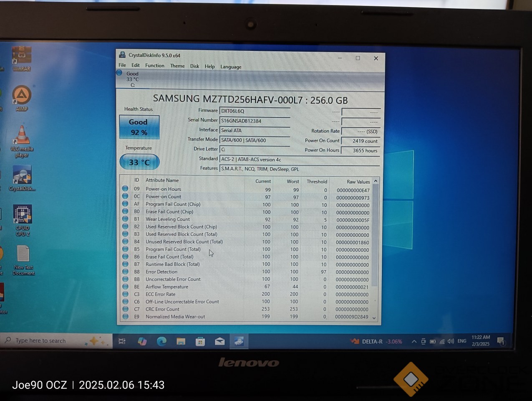Click the SAMSUNG MZ7TD256HAFV-000L7 model title
Screen dimensions: 532x401
pos(250,99)
